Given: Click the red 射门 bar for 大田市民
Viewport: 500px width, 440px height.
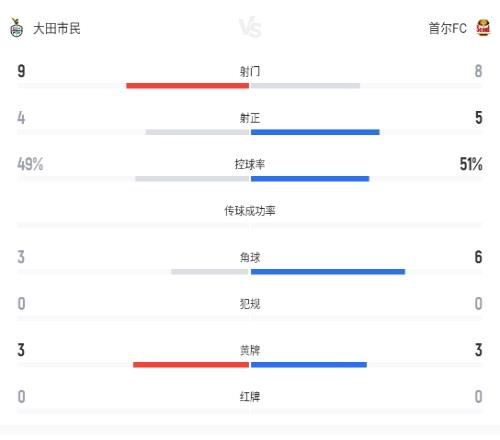Looking at the screenshot, I should pyautogui.click(x=188, y=86).
